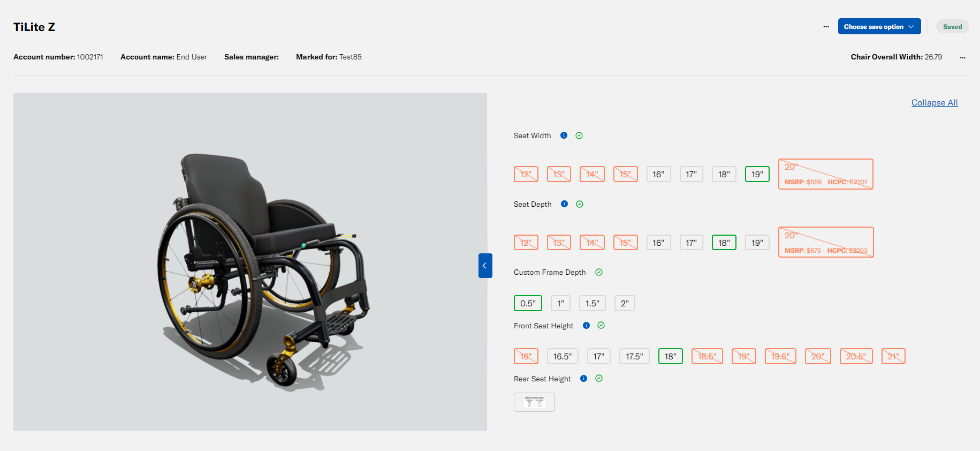
Task: Select disabled Front Seat Height 21"
Action: 893,356
